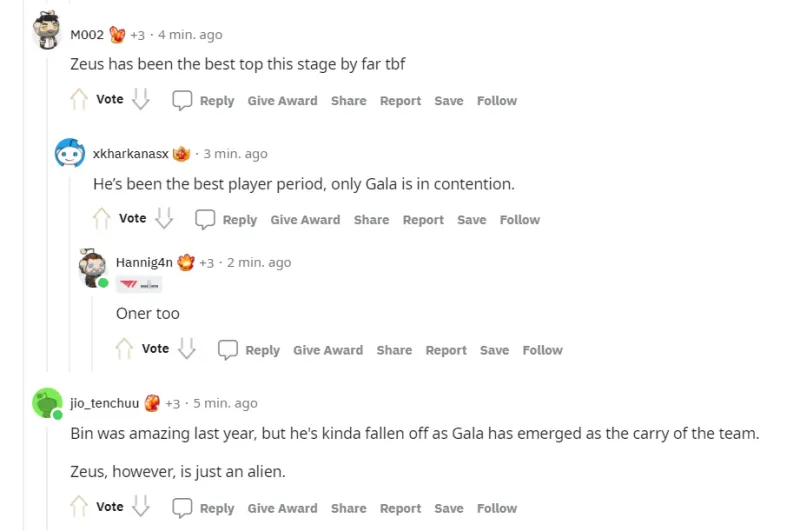
Task: Follow xkharkanasx's reply thread
Action: 520,220
